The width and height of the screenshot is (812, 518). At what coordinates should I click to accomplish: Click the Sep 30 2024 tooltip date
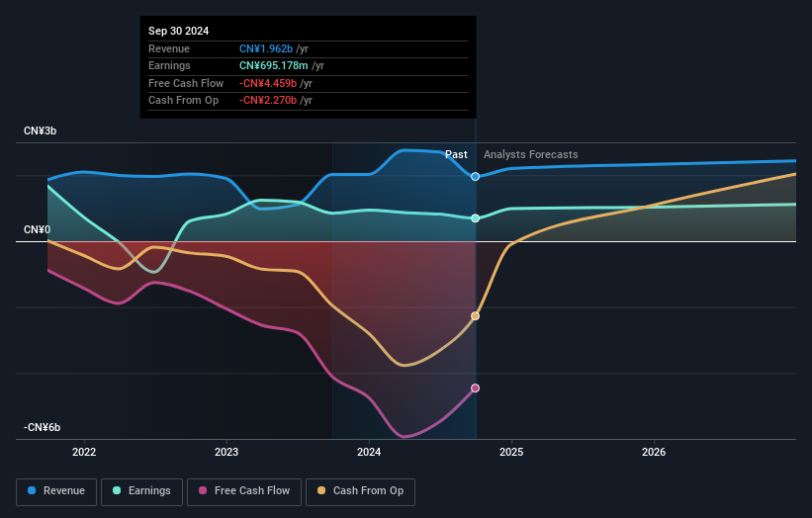(179, 31)
